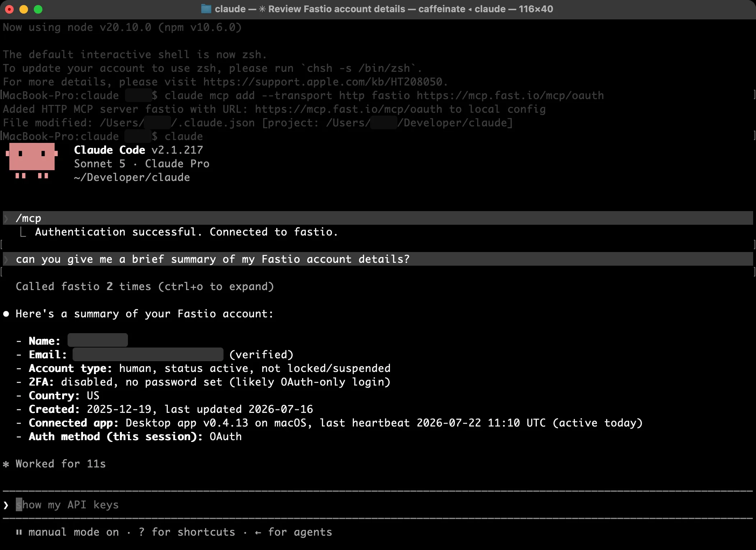Click the 'Connected app: Desktop app v0.4.13' line
This screenshot has height=550, width=756.
pos(336,423)
